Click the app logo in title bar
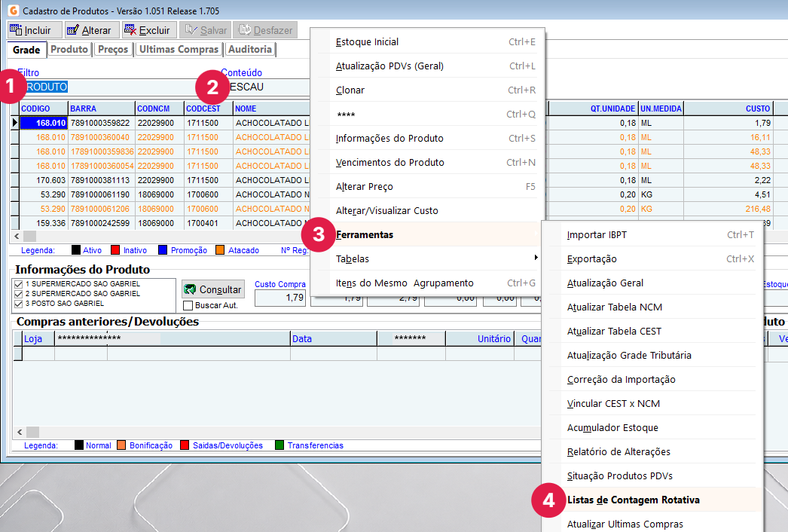The width and height of the screenshot is (788, 532). [14, 11]
